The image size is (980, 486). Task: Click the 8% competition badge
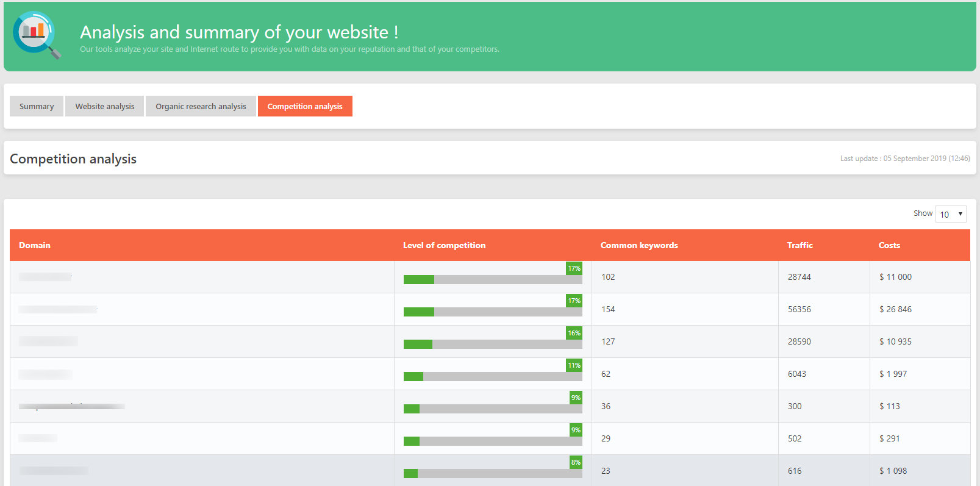pos(576,462)
